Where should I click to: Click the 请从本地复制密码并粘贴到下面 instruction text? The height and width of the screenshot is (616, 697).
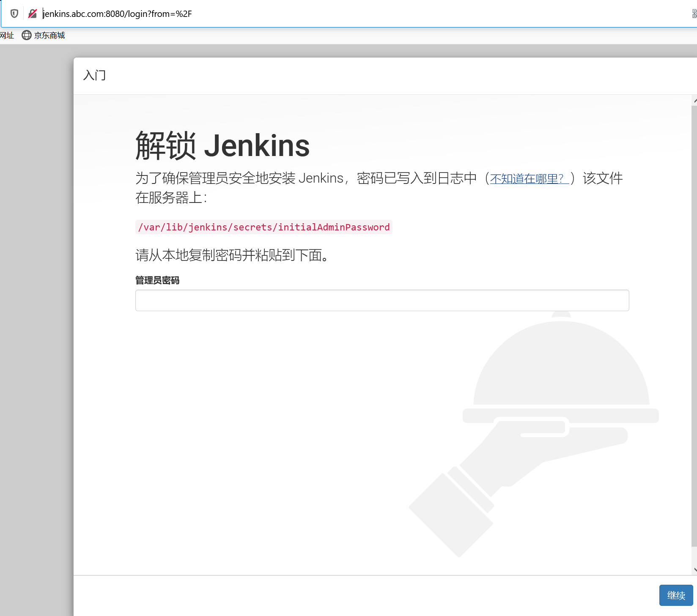point(232,255)
